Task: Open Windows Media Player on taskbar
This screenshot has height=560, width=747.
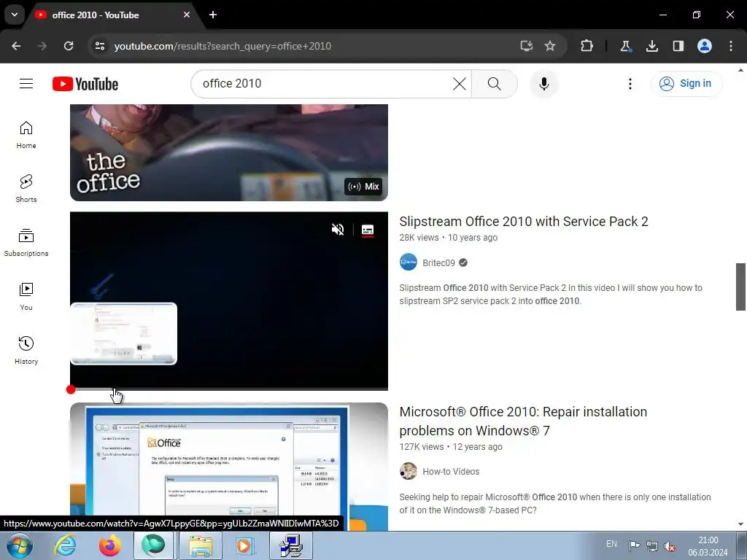Action: point(245,545)
